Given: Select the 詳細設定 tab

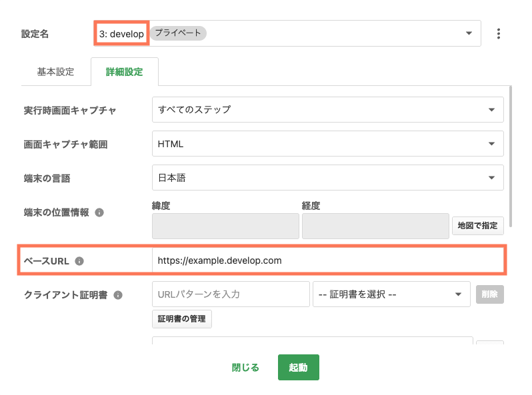Looking at the screenshot, I should (x=125, y=72).
